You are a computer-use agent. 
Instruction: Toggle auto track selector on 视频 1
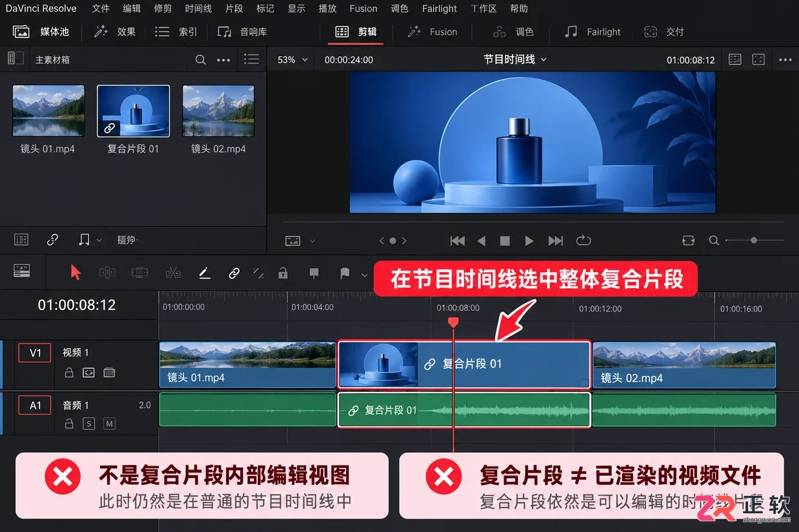tap(89, 373)
